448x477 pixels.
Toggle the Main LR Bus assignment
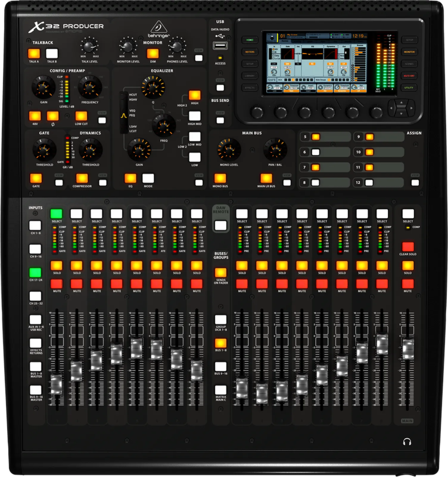(266, 178)
